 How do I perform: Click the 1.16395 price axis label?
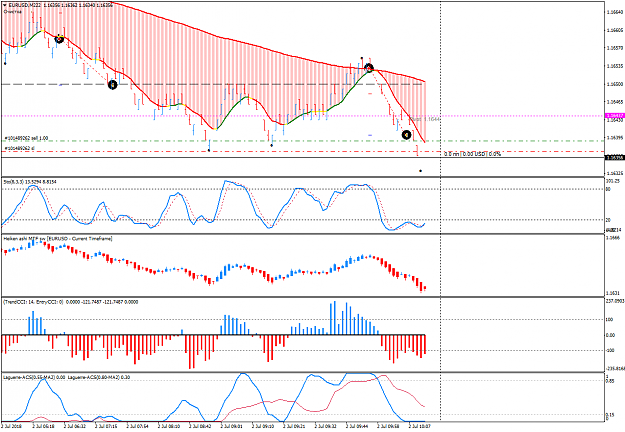click(x=614, y=137)
